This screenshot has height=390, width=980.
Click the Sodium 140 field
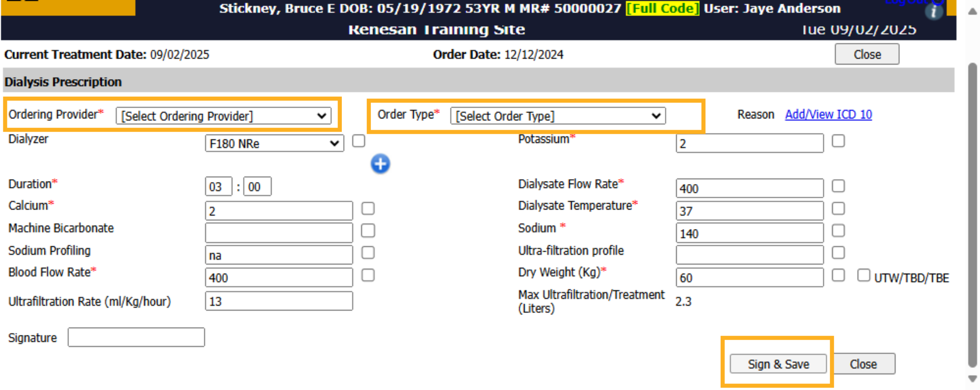[750, 233]
